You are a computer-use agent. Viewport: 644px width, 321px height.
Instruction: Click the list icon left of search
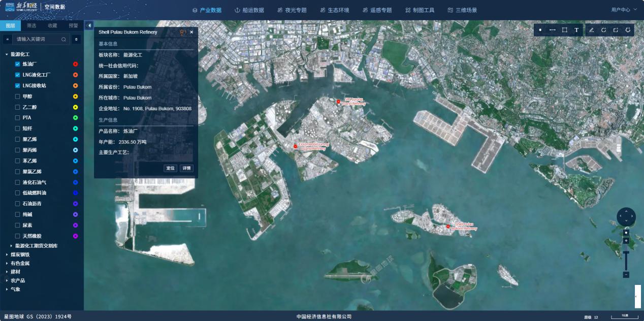click(x=8, y=39)
